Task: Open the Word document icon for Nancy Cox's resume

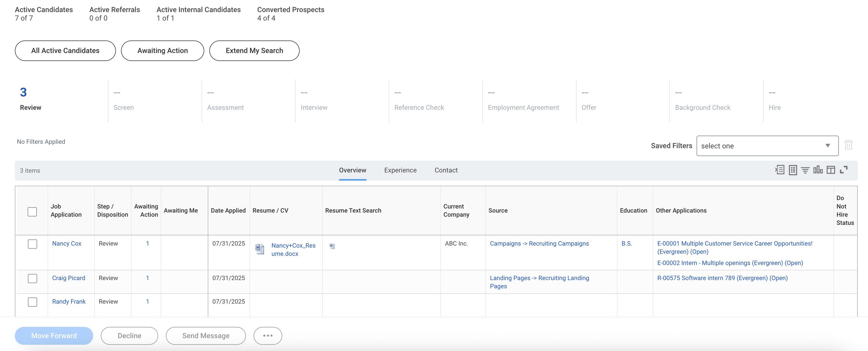Action: tap(259, 249)
